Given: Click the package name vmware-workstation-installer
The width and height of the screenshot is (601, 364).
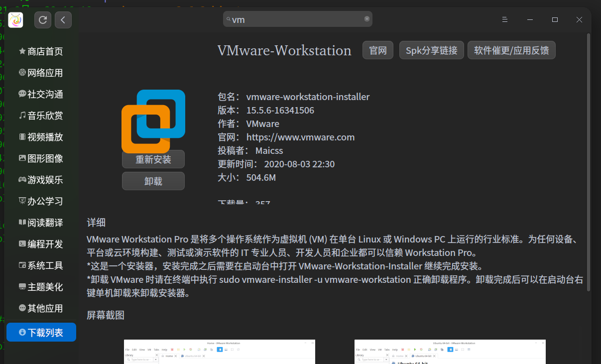Looking at the screenshot, I should click(x=308, y=97).
